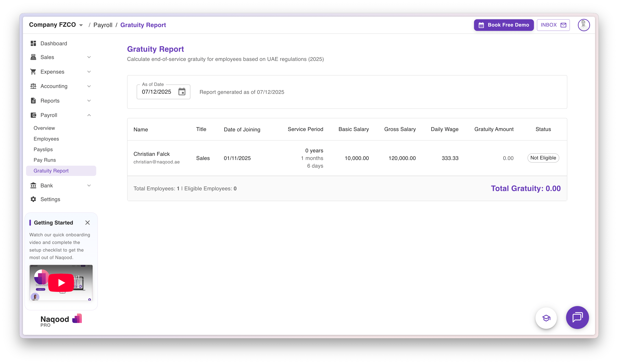This screenshot has width=618, height=364.
Task: Click the As of Date field
Action: pos(157,92)
